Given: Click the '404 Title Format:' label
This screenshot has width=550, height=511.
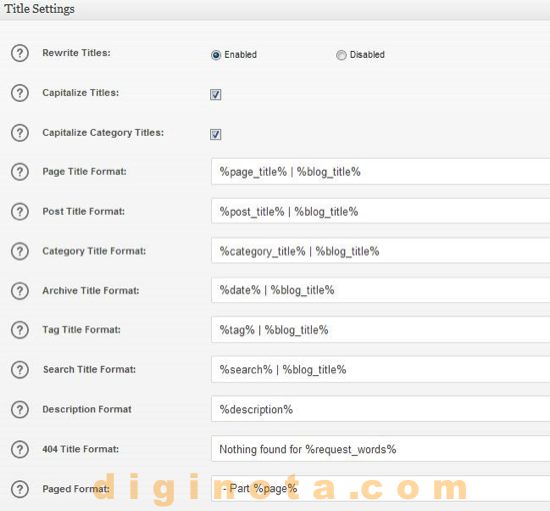Looking at the screenshot, I should [x=80, y=449].
